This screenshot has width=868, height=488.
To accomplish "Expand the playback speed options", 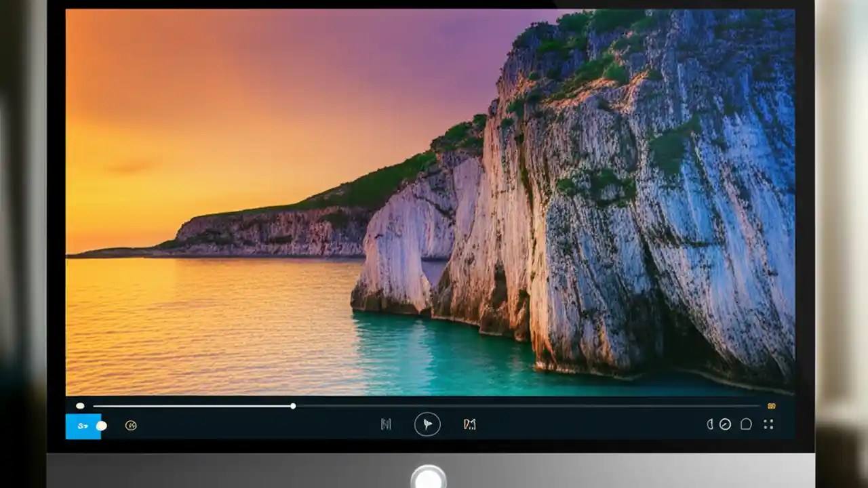I will click(725, 424).
